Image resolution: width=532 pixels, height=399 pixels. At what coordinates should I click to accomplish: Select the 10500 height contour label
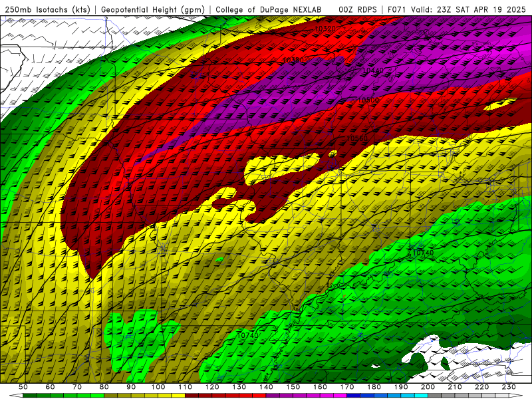coord(368,100)
